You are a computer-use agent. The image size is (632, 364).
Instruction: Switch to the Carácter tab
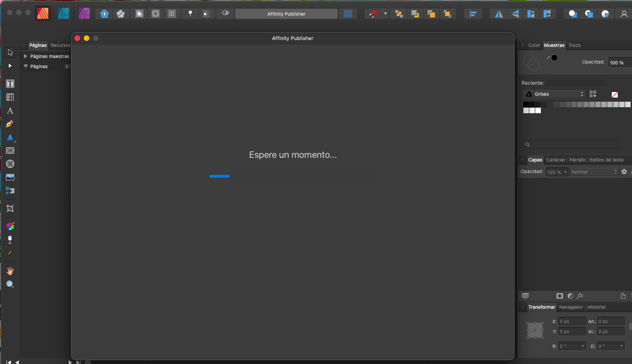coord(556,160)
